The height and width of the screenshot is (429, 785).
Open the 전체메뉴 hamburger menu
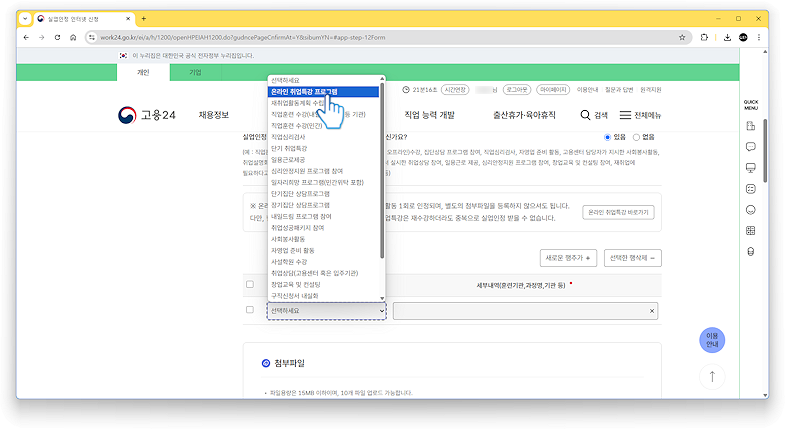pos(640,115)
